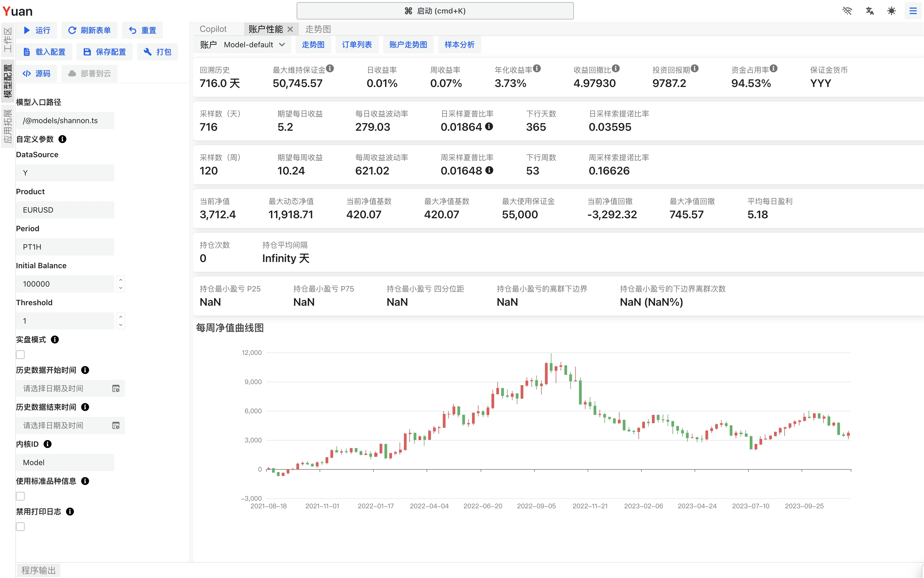The image size is (924, 578).
Task: Open calendar icon for start time field
Action: [x=116, y=388]
